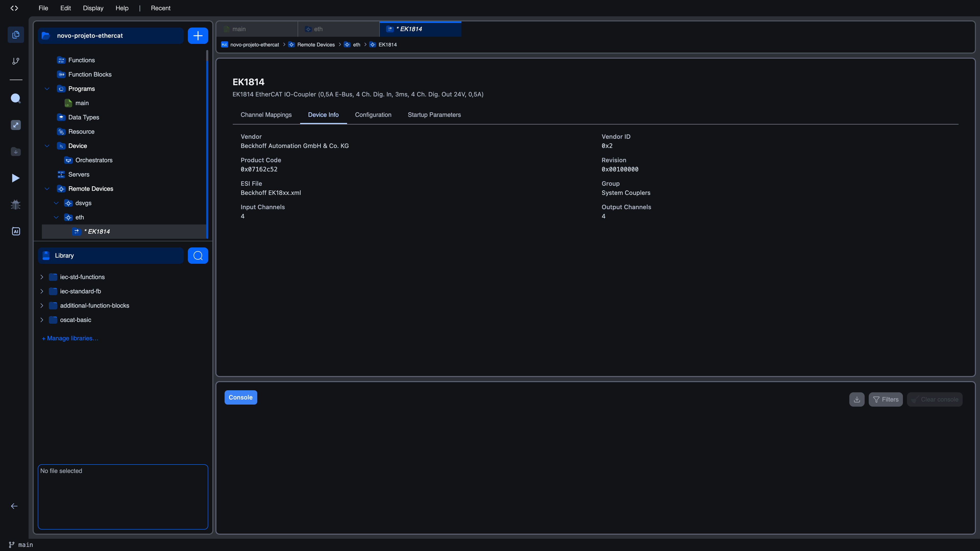Click the library search magnifier button

point(198,256)
